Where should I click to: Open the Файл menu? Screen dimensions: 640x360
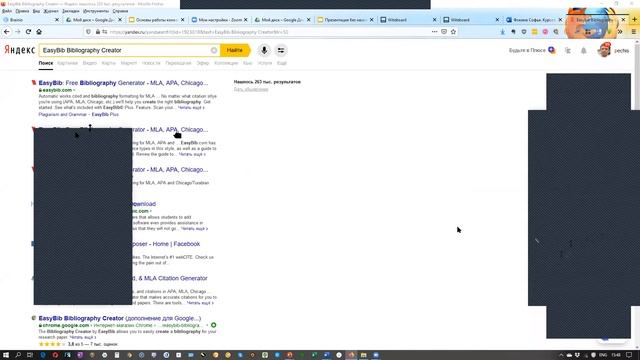click(x=7, y=11)
